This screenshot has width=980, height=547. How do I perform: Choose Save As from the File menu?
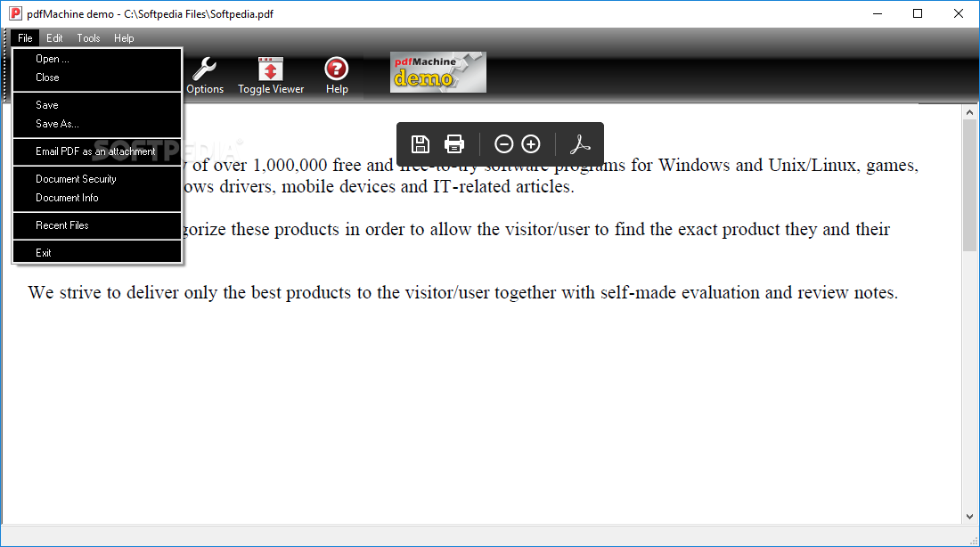click(56, 123)
